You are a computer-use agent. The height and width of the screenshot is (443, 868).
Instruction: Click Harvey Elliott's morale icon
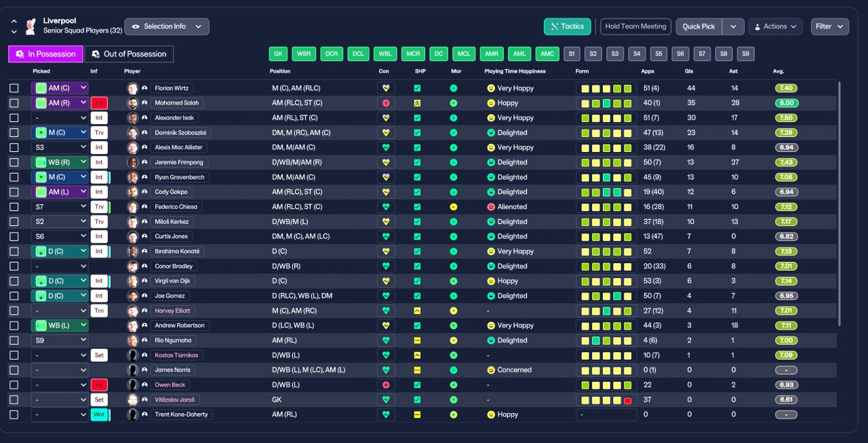(454, 311)
